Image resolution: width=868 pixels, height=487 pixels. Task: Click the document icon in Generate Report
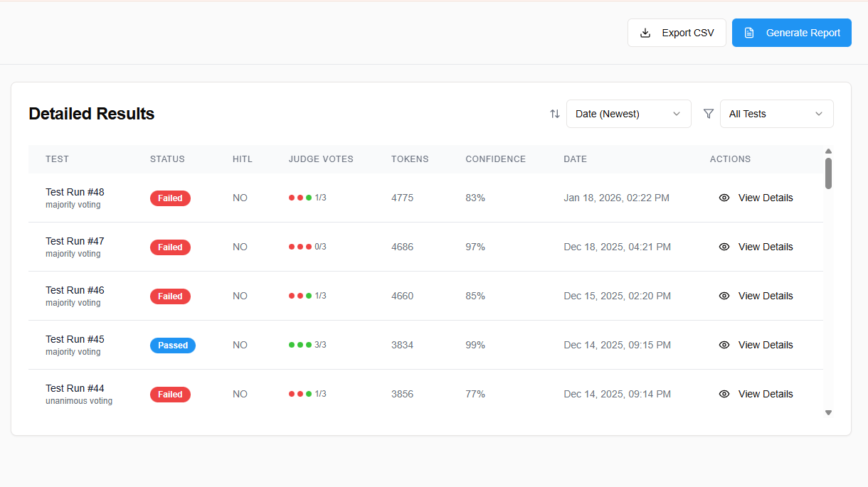tap(748, 33)
